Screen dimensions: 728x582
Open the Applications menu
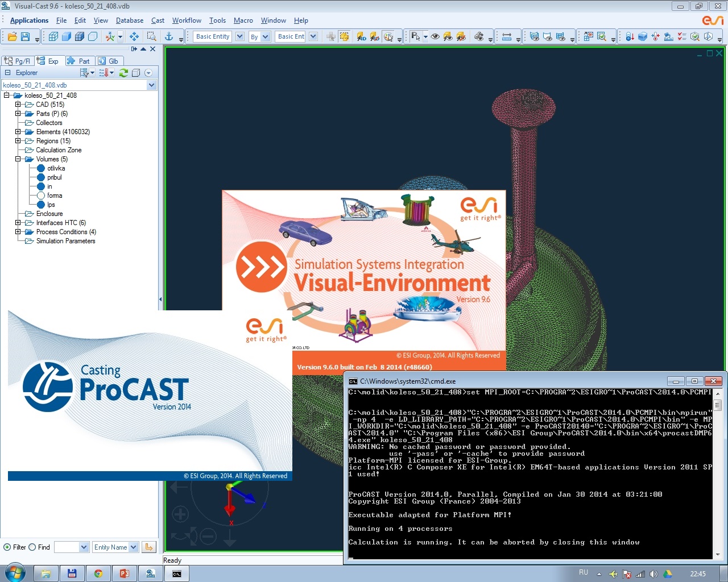pos(29,20)
